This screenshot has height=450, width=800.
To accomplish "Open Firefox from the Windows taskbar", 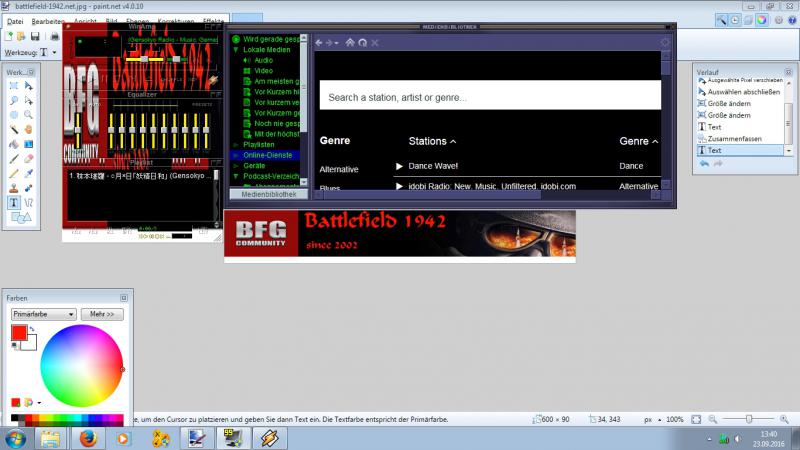I will (87, 438).
